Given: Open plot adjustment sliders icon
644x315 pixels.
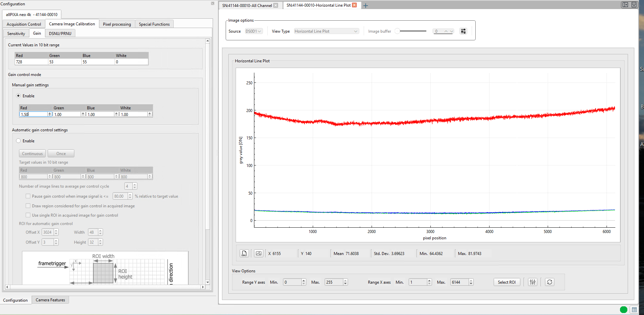Looking at the screenshot, I should [533, 282].
